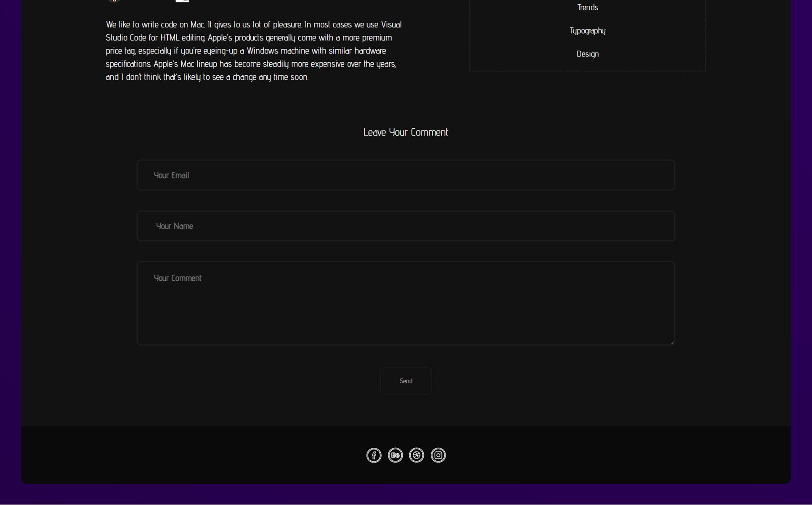
Task: Click the purple background left of page
Action: (10, 252)
